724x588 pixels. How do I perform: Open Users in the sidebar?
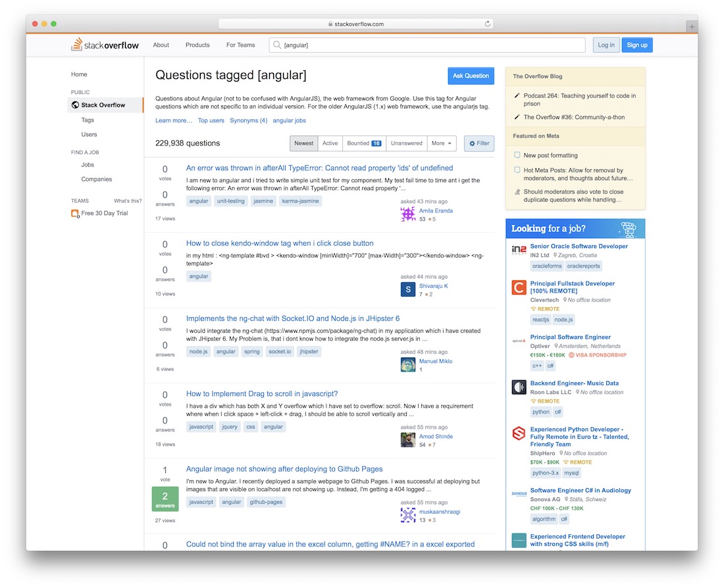(89, 134)
